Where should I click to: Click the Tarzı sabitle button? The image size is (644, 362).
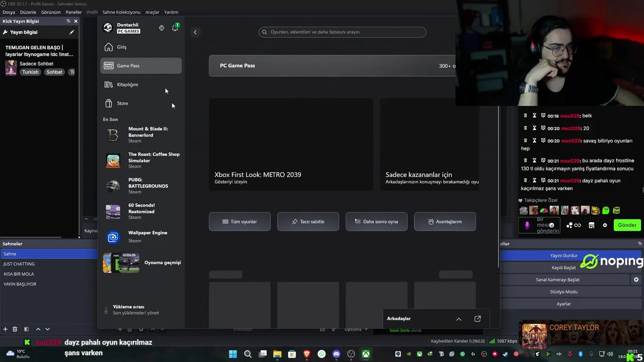pos(308,222)
